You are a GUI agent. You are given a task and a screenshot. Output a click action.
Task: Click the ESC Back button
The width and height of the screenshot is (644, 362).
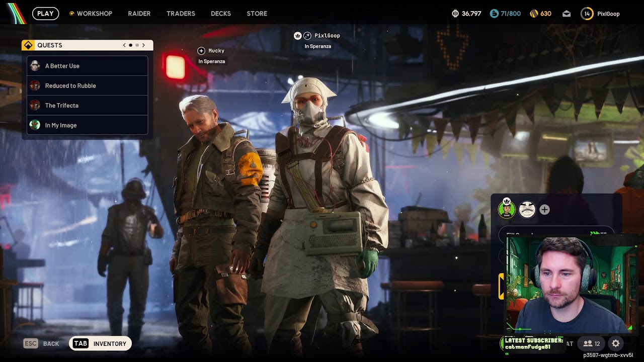[41, 344]
